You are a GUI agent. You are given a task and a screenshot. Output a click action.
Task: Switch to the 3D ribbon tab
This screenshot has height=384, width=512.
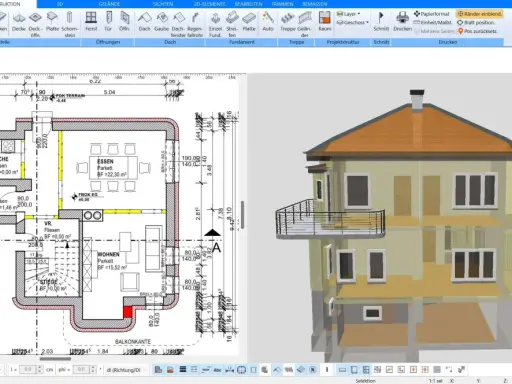pyautogui.click(x=60, y=4)
